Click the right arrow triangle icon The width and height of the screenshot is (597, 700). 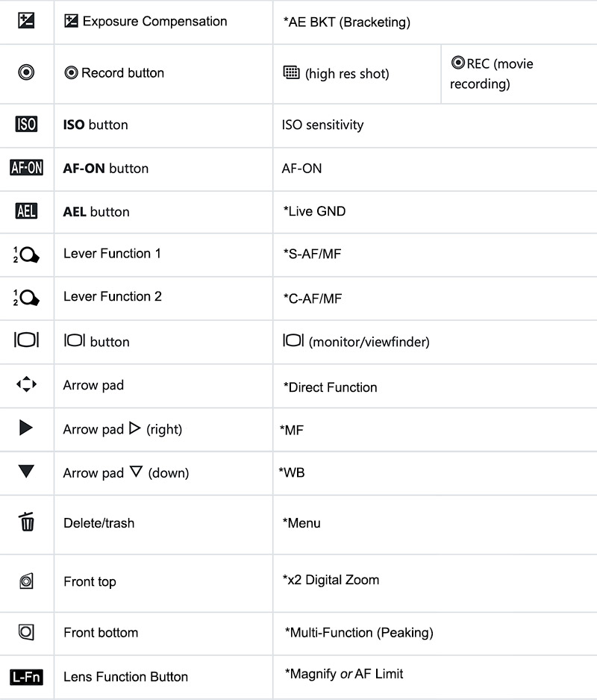click(x=26, y=428)
